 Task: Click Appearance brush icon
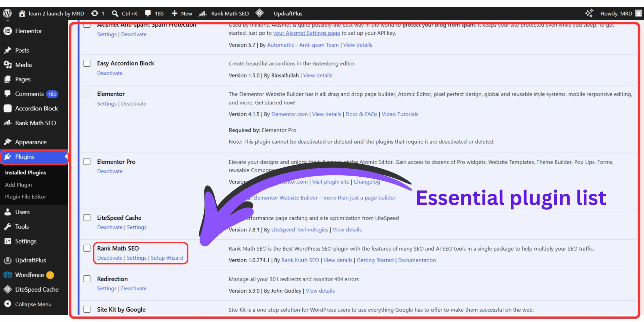pyautogui.click(x=8, y=142)
